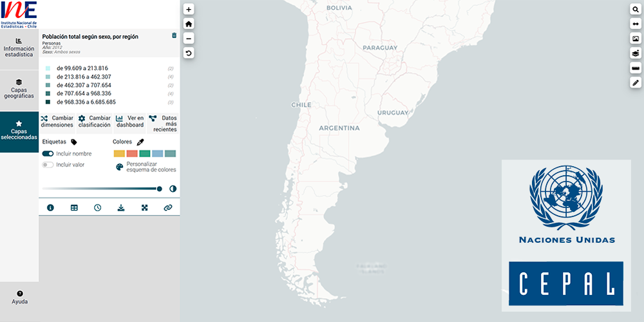
Task: Click the BOLIVIA label on the map
Action: pyautogui.click(x=339, y=7)
